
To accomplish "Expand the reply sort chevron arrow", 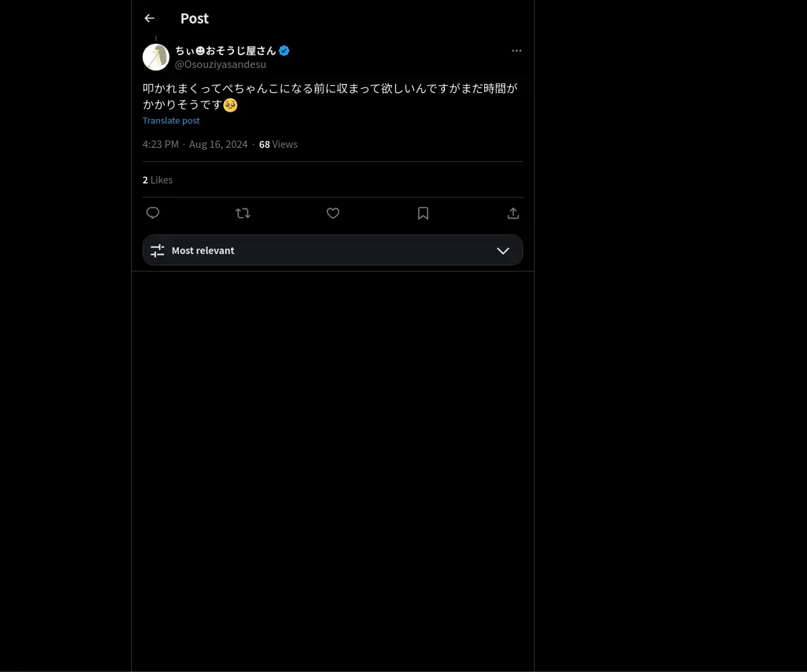I will 503,250.
